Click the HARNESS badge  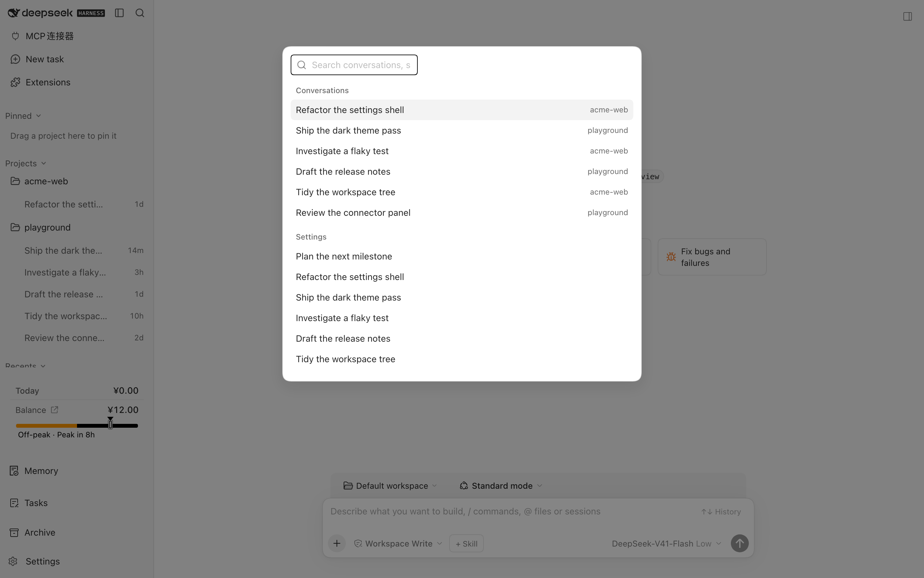click(x=91, y=13)
